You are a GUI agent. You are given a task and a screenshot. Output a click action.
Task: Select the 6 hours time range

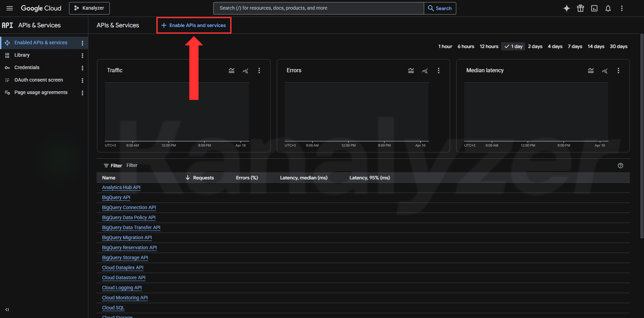click(466, 46)
